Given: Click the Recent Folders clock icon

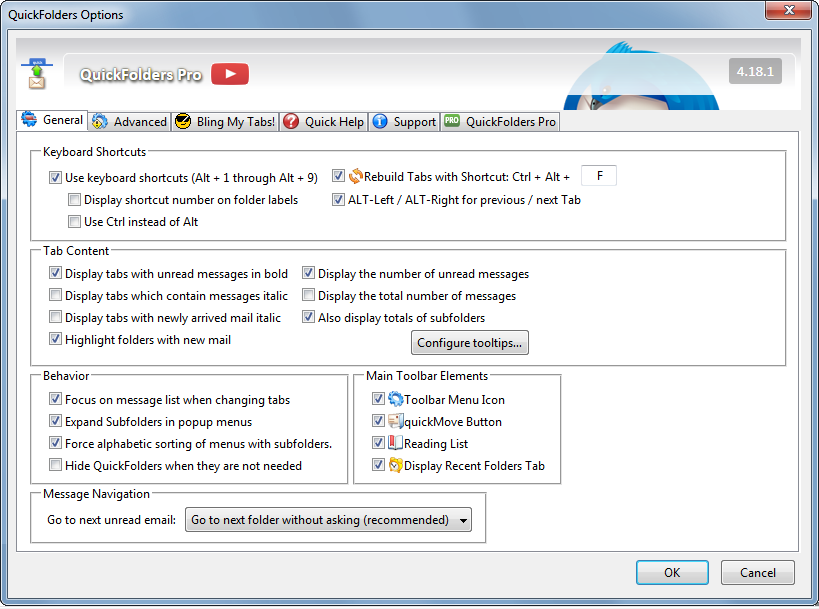Looking at the screenshot, I should (396, 465).
